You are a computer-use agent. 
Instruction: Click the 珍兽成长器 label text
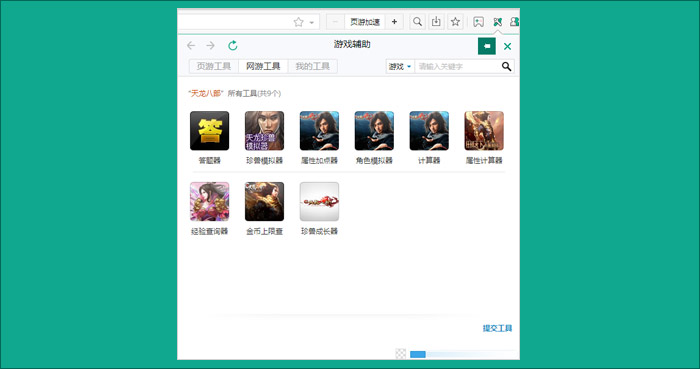(x=319, y=232)
